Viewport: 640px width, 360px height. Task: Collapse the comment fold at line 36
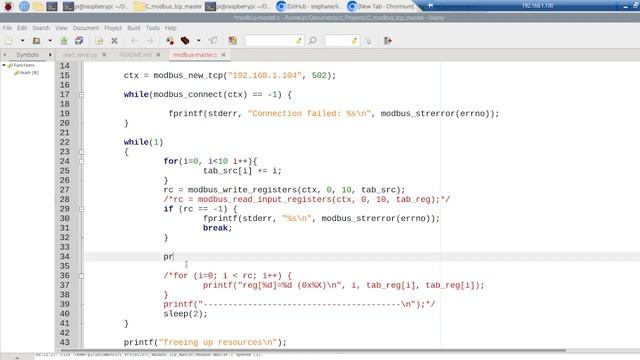81,276
